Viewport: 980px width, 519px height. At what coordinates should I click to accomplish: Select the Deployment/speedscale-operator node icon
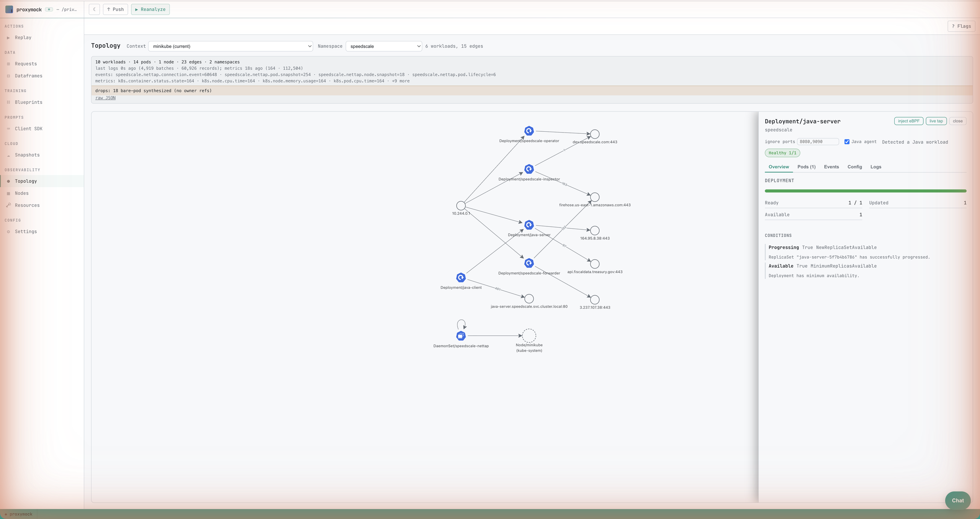529,131
